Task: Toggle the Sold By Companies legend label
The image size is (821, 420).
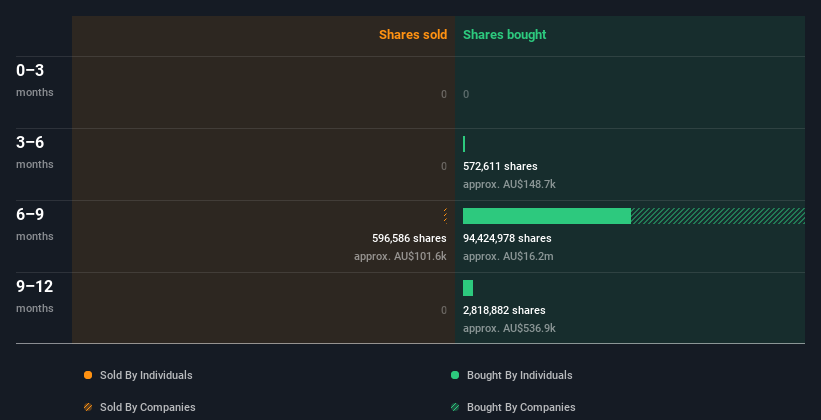Action: pyautogui.click(x=148, y=407)
